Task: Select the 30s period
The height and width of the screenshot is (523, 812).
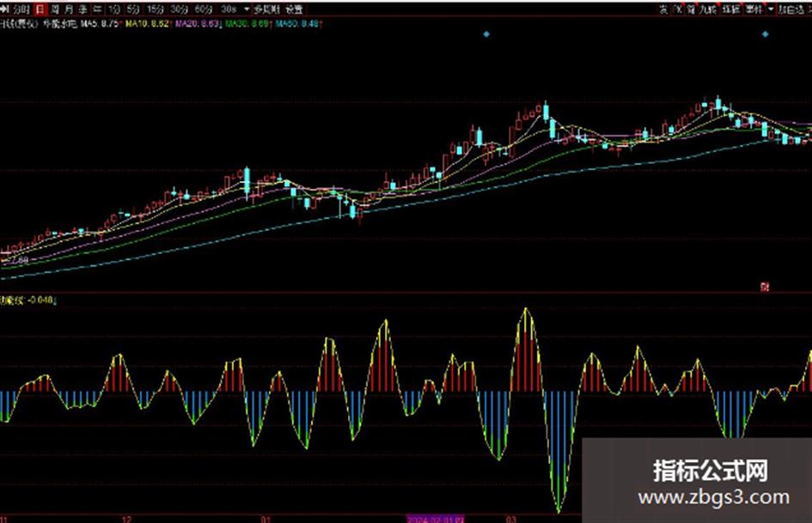Action: click(x=229, y=9)
